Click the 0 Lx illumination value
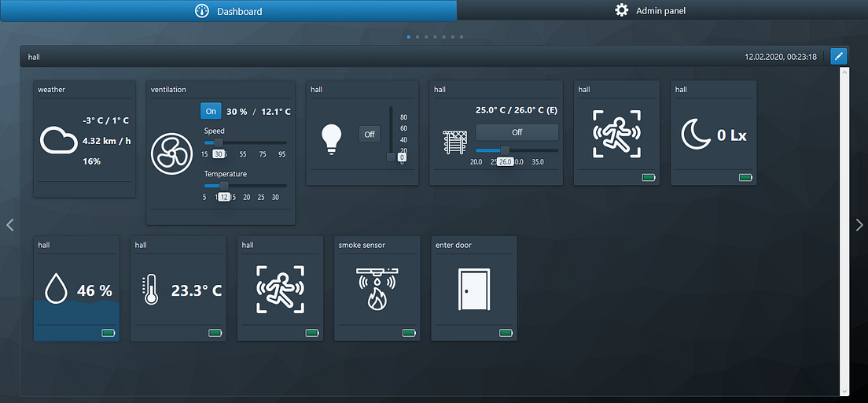Screen dimensions: 868x403 pos(732,135)
